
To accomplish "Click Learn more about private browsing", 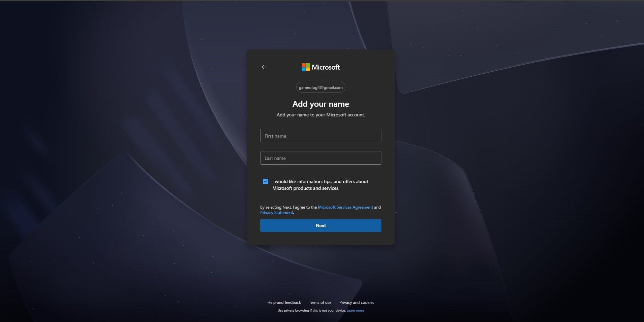I will [355, 311].
